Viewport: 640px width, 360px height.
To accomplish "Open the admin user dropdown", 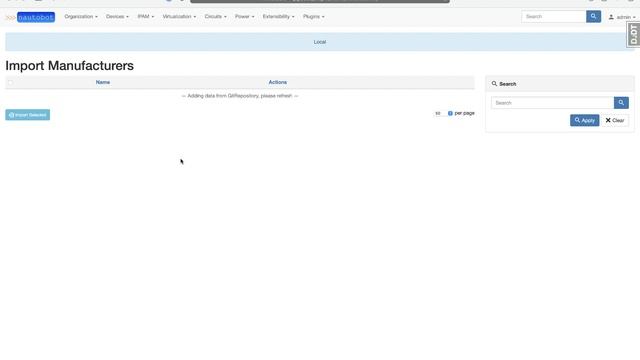I will pos(622,17).
